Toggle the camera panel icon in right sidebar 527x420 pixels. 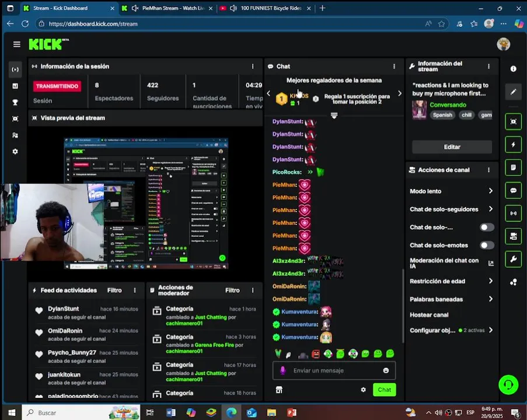coord(513,236)
